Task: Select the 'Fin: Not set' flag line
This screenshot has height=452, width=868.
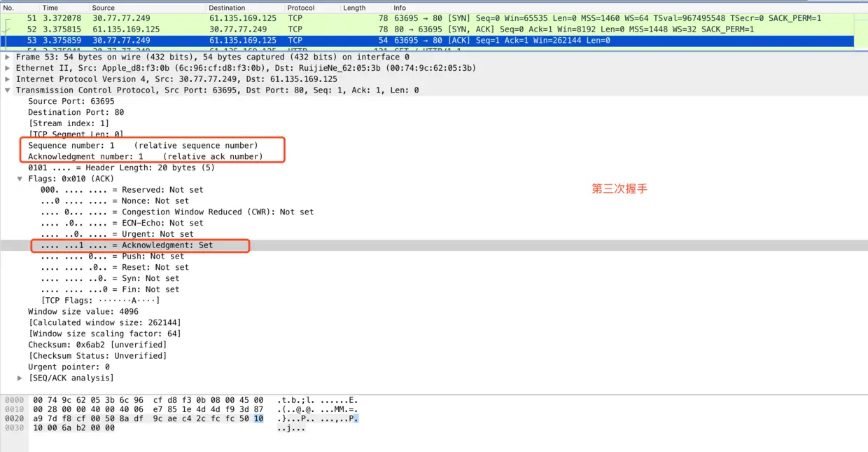Action: [x=110, y=289]
